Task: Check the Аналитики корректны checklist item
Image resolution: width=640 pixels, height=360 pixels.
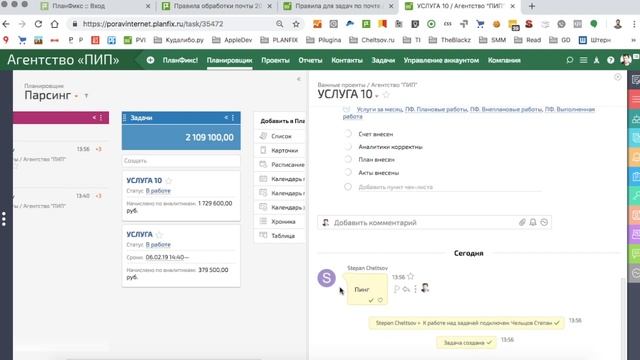Action: tap(348, 147)
